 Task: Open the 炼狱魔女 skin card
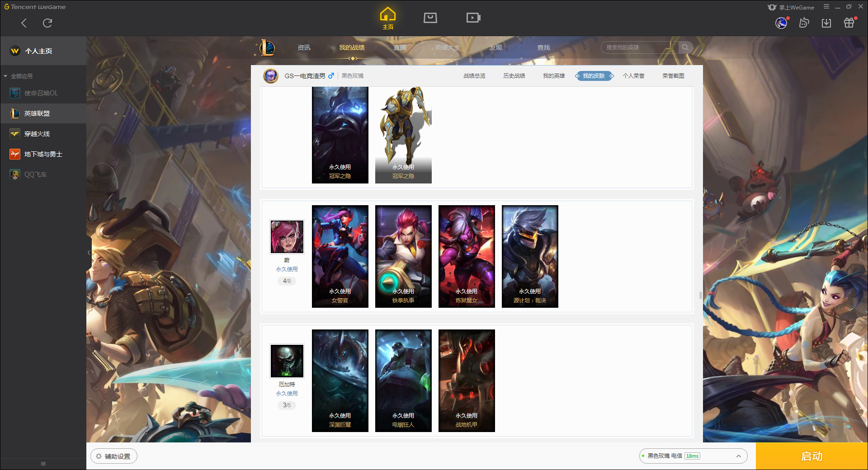click(467, 256)
